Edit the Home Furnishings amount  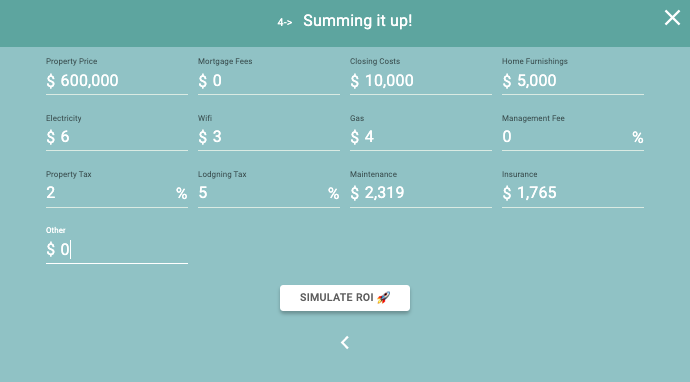tap(573, 81)
